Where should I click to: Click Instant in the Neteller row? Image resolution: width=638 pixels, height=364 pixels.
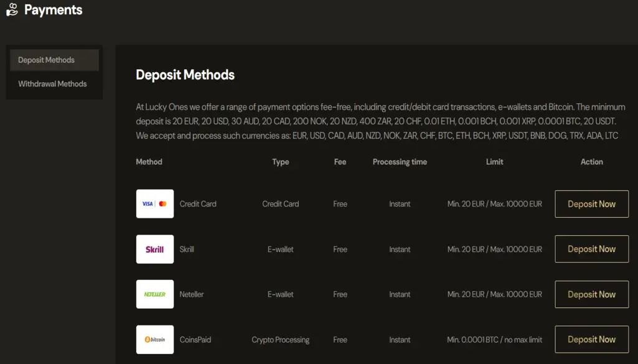(x=400, y=294)
